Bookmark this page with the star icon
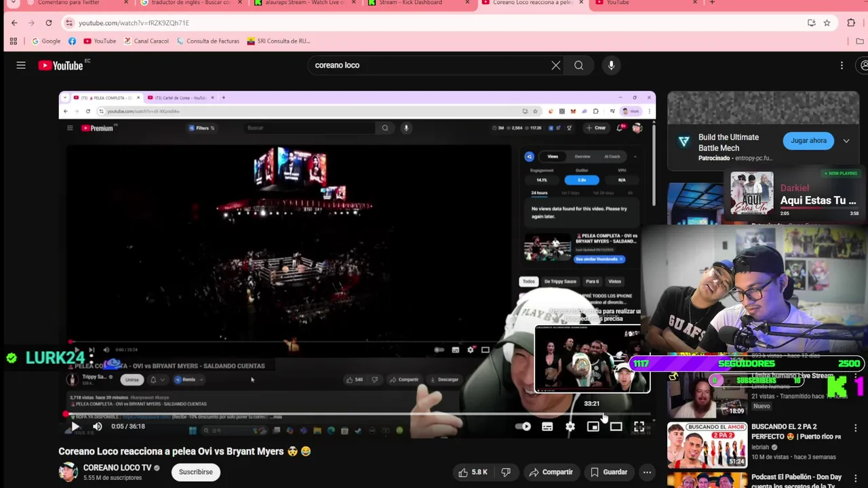The width and height of the screenshot is (868, 488). [x=827, y=23]
